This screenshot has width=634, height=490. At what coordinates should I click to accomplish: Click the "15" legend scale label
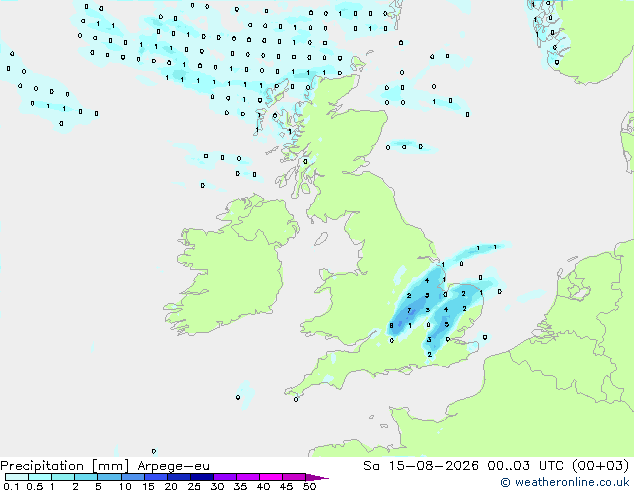click(148, 486)
